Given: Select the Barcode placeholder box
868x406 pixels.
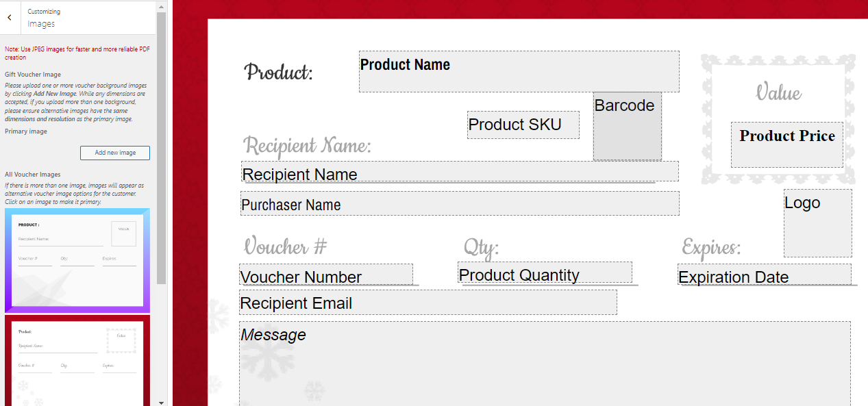Looking at the screenshot, I should point(628,126).
